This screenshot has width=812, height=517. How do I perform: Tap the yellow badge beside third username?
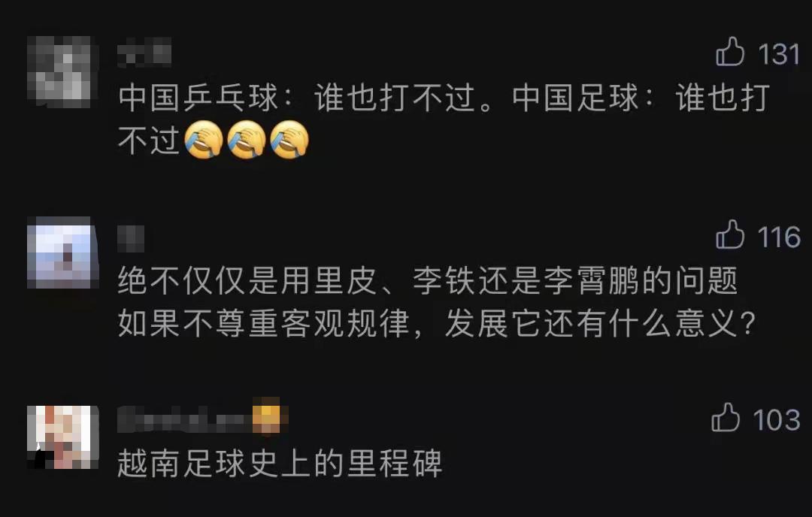(x=268, y=417)
